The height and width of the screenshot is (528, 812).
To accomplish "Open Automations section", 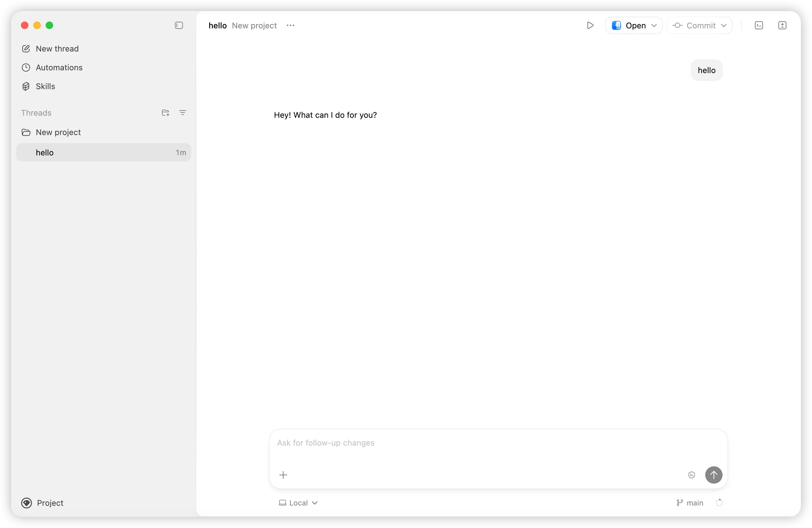I will [x=52, y=68].
